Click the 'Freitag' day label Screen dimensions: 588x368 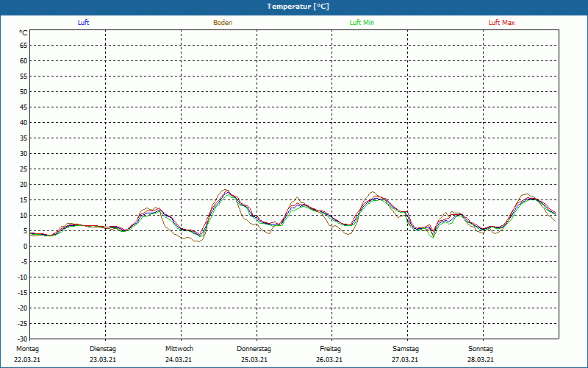point(330,349)
